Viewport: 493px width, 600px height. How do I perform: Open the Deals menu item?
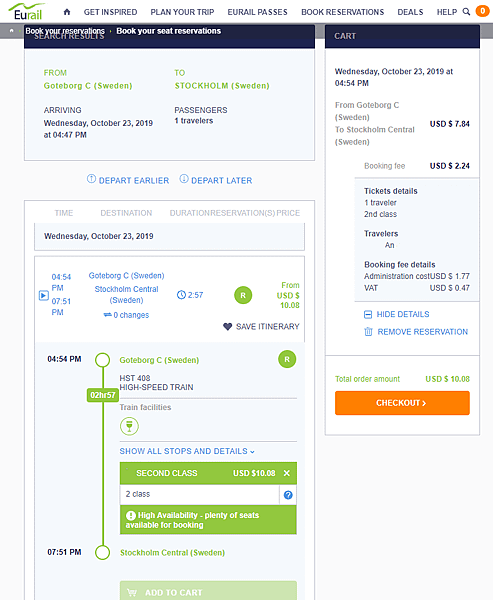(x=410, y=12)
